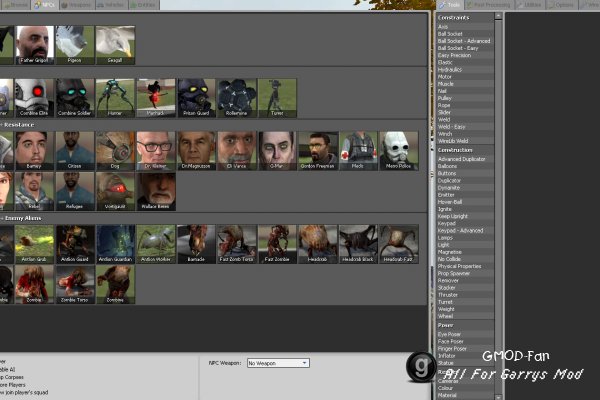Viewport: 600px width, 400px height.
Task: Click the tool list scroll-down arrow
Action: click(498, 397)
